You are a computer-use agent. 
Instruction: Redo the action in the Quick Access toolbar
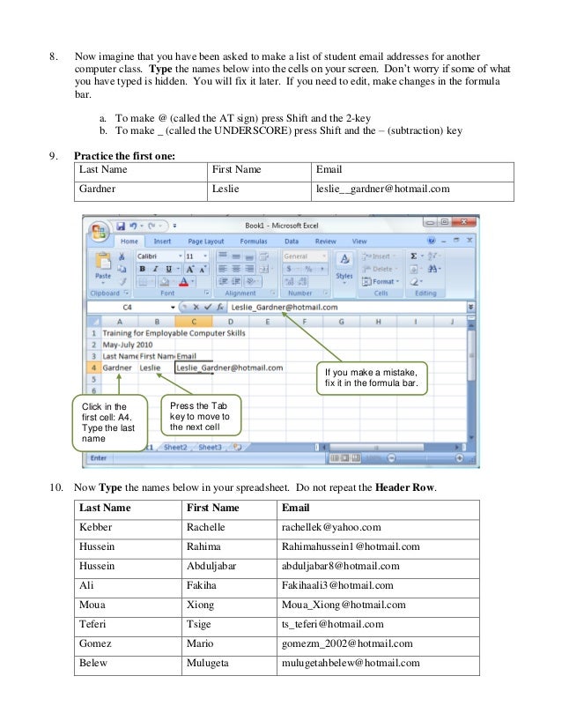(x=152, y=226)
